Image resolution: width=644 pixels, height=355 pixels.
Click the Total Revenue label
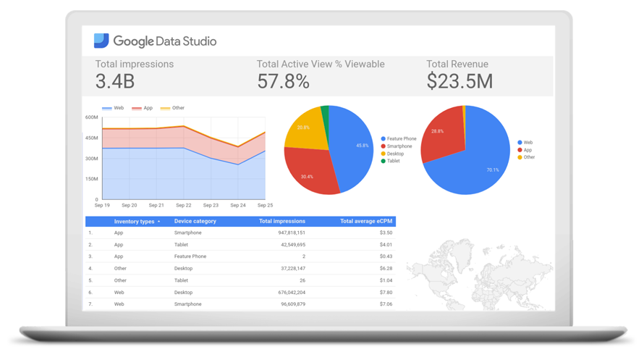457,64
